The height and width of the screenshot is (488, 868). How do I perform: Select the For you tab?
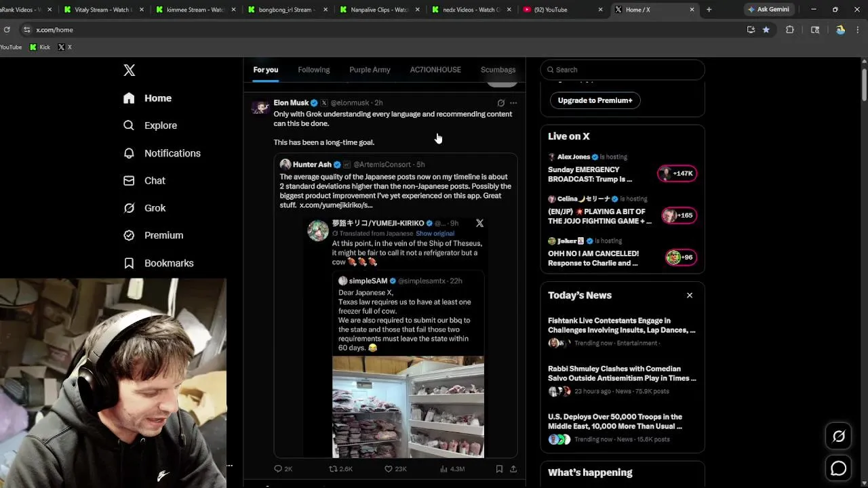(266, 70)
